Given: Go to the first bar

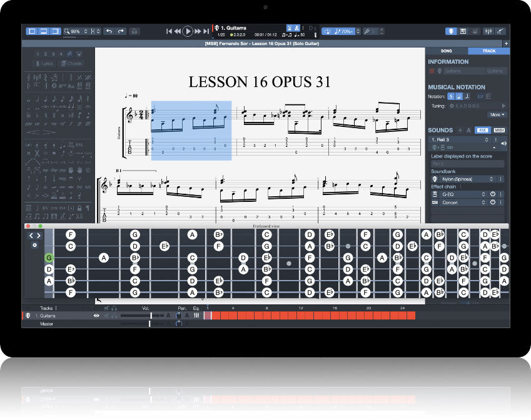Looking at the screenshot, I should [x=169, y=31].
